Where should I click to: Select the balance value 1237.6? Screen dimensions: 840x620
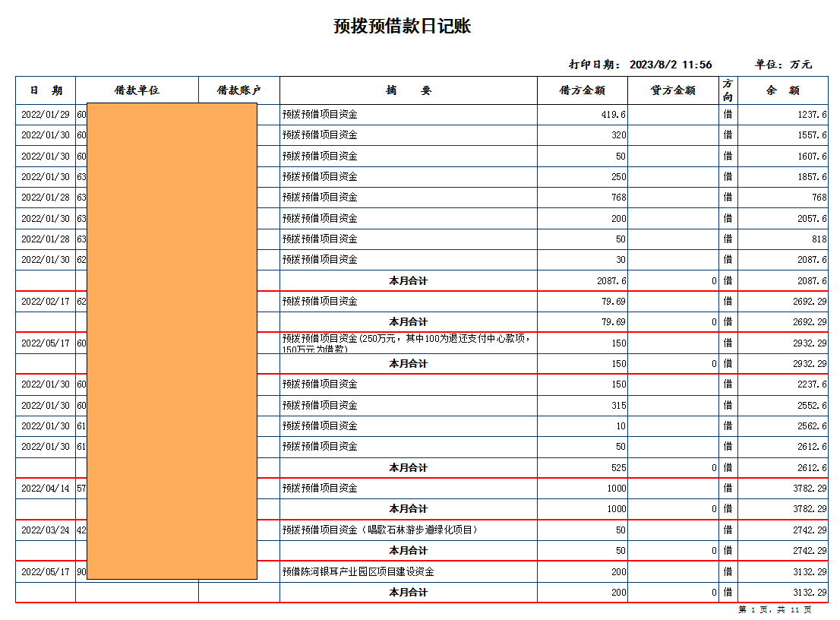coord(812,115)
